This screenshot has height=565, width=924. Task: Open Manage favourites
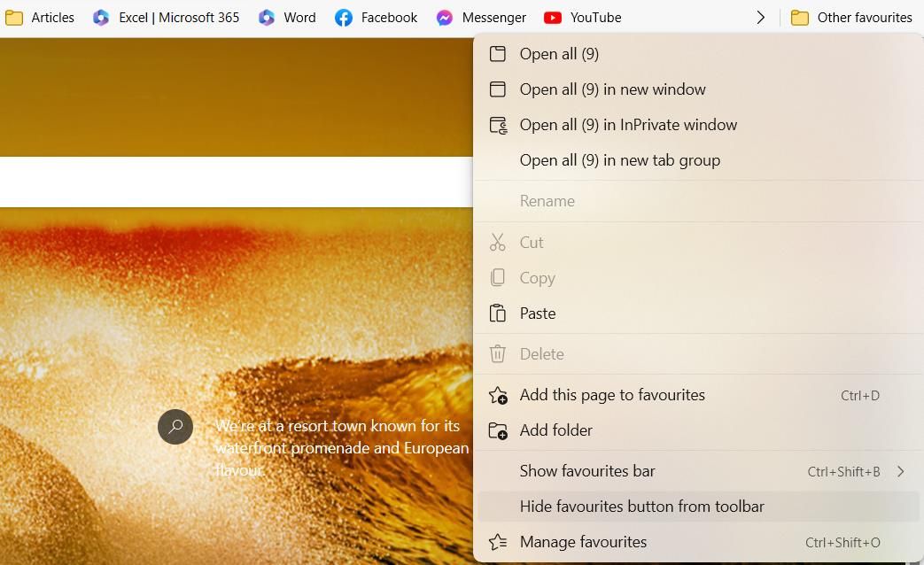(x=583, y=541)
